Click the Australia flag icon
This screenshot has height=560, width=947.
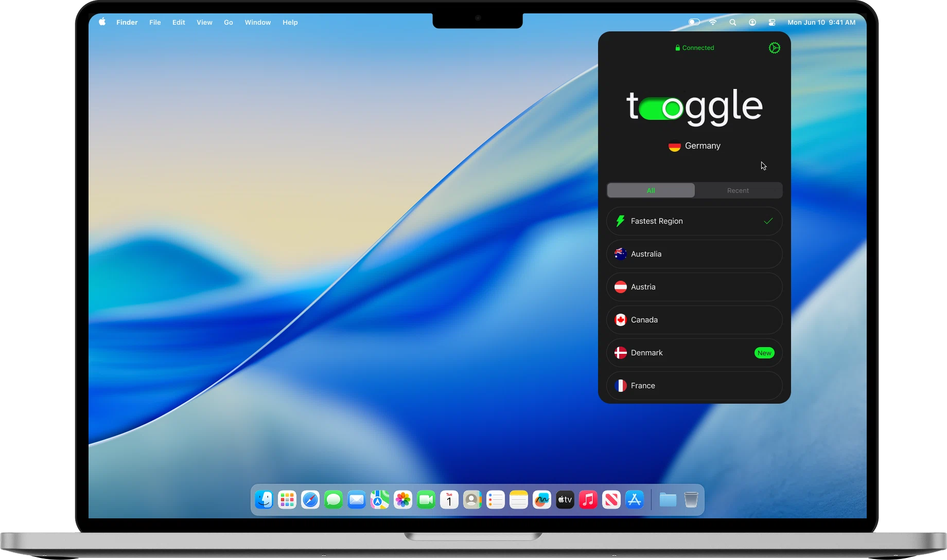pyautogui.click(x=621, y=254)
